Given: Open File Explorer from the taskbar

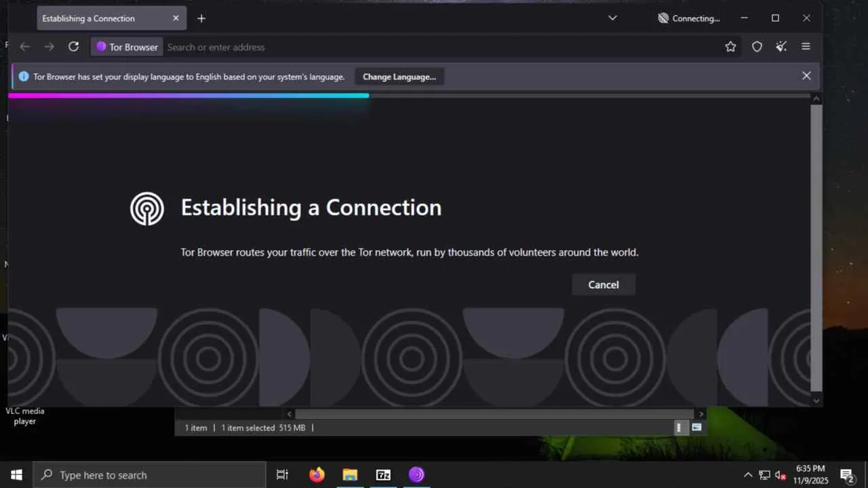Looking at the screenshot, I should pyautogui.click(x=350, y=475).
